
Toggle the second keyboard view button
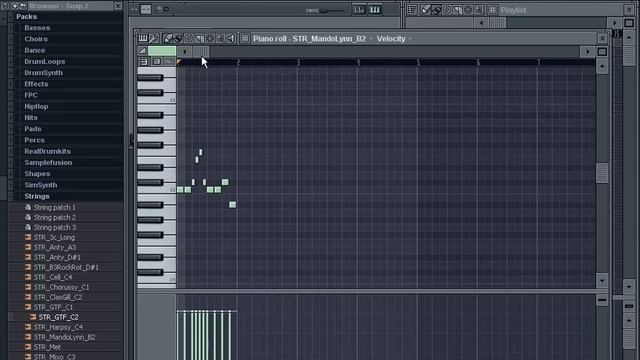(x=156, y=62)
